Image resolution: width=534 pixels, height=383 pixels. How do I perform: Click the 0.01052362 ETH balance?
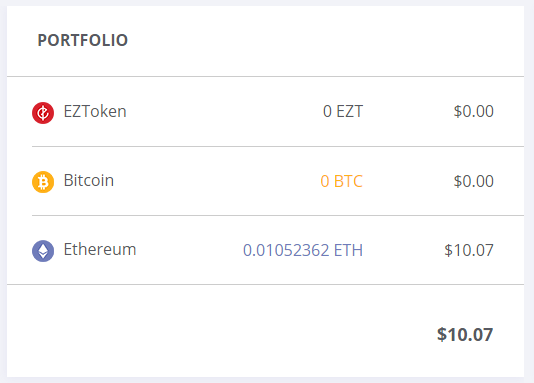[303, 250]
